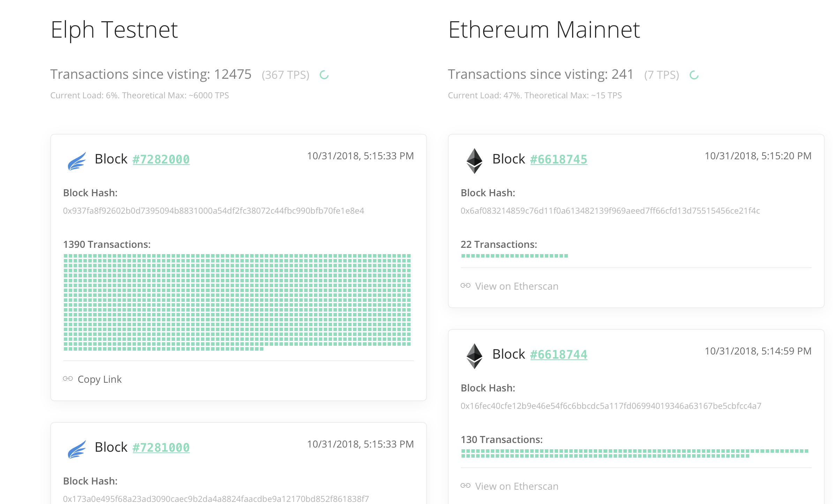View block #6618744 on Etherscan
The image size is (833, 504).
coord(517,486)
